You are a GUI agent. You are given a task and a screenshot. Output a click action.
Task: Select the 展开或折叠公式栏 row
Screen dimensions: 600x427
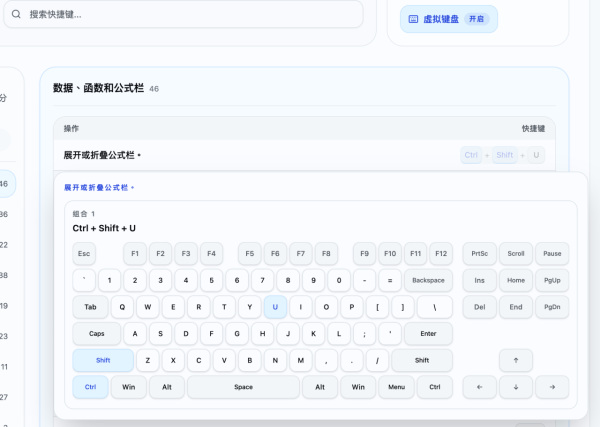click(304, 155)
